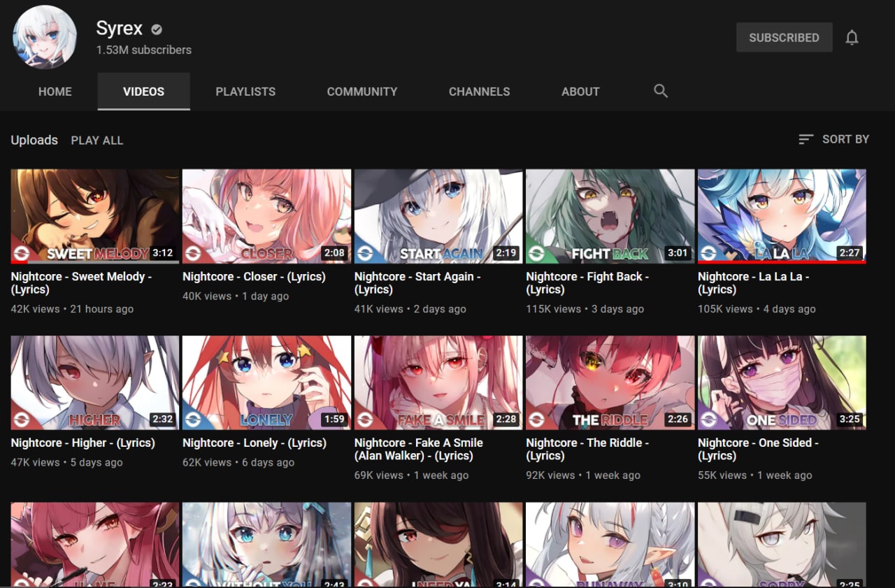Click the One Sided video thumbnail

pyautogui.click(x=782, y=382)
